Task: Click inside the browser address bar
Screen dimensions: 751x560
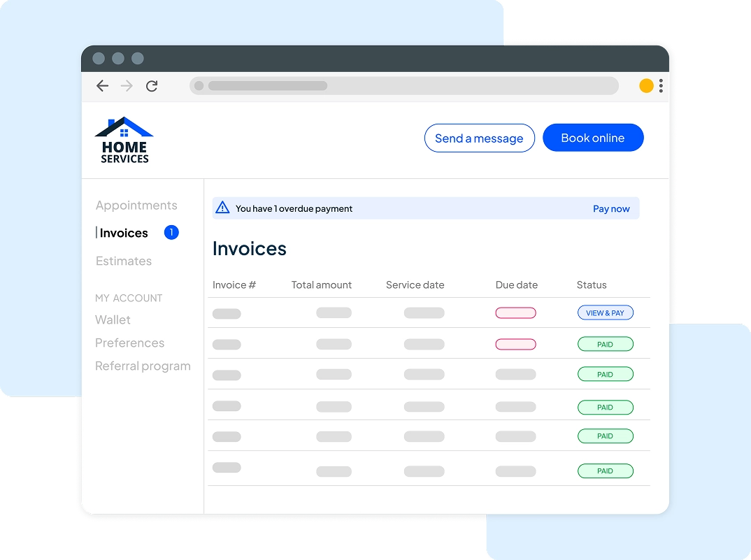Action: click(403, 85)
